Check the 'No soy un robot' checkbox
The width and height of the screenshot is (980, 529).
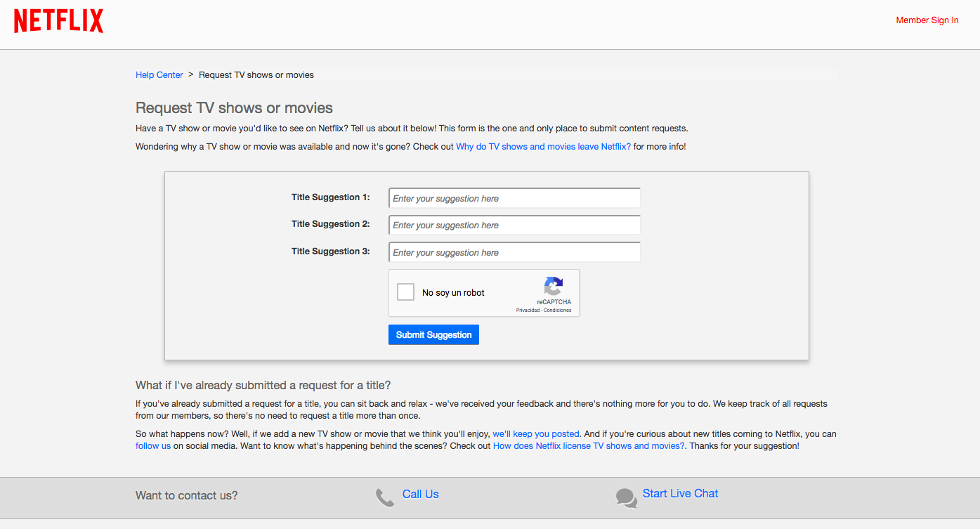click(405, 292)
